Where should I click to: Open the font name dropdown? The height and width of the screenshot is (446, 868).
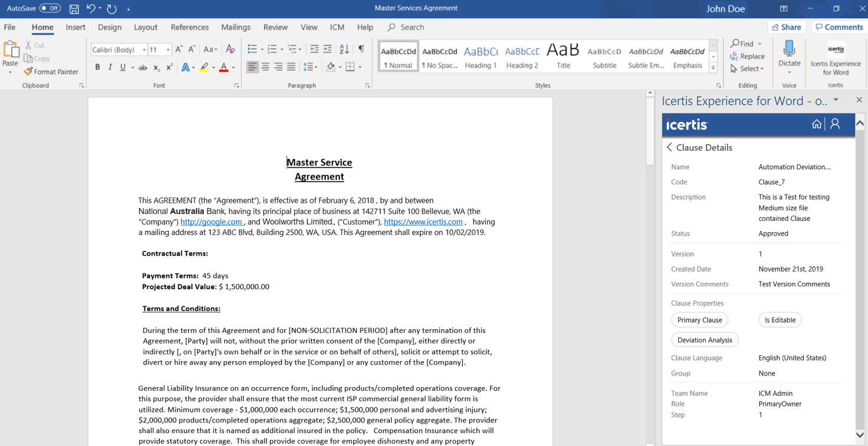(144, 50)
